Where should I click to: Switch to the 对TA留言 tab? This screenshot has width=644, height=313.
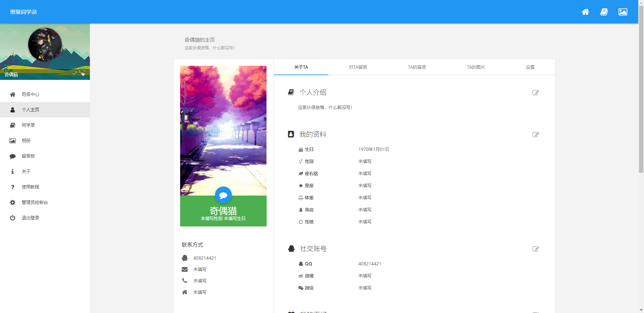(358, 67)
